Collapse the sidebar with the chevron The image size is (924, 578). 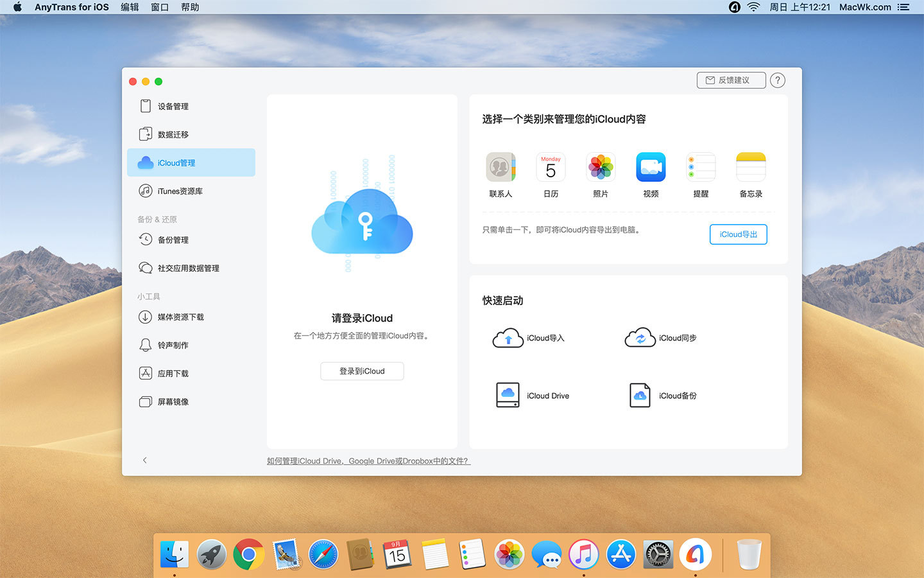click(145, 460)
